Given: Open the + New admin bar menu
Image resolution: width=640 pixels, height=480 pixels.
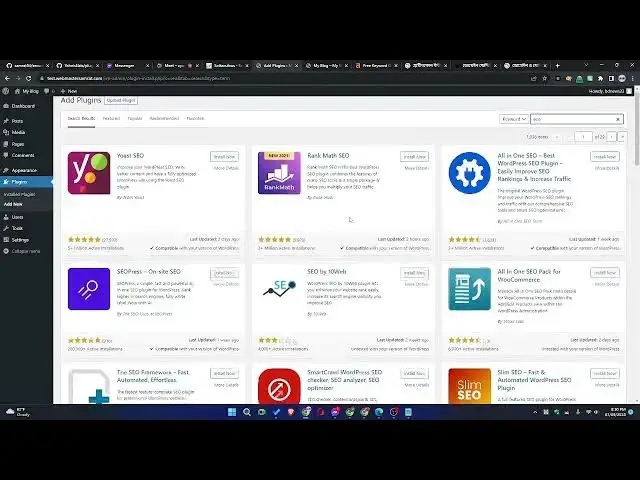Looking at the screenshot, I should tap(69, 91).
